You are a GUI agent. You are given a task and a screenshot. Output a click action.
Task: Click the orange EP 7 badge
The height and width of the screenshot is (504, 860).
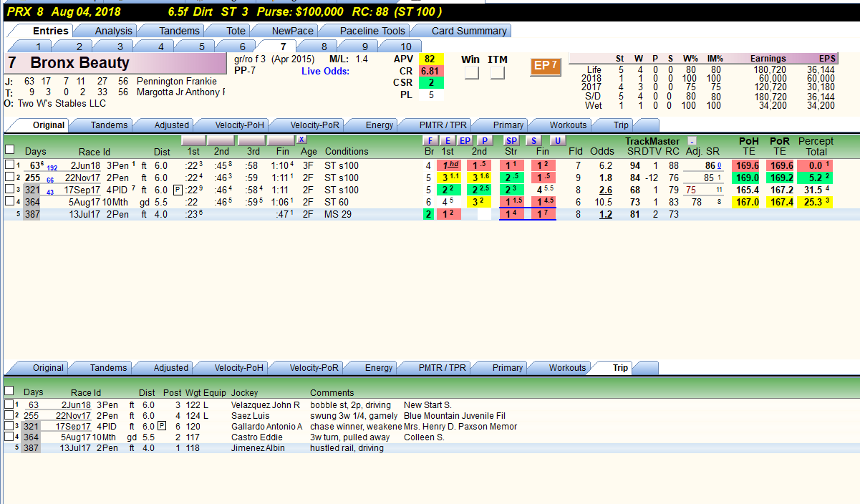(x=546, y=66)
